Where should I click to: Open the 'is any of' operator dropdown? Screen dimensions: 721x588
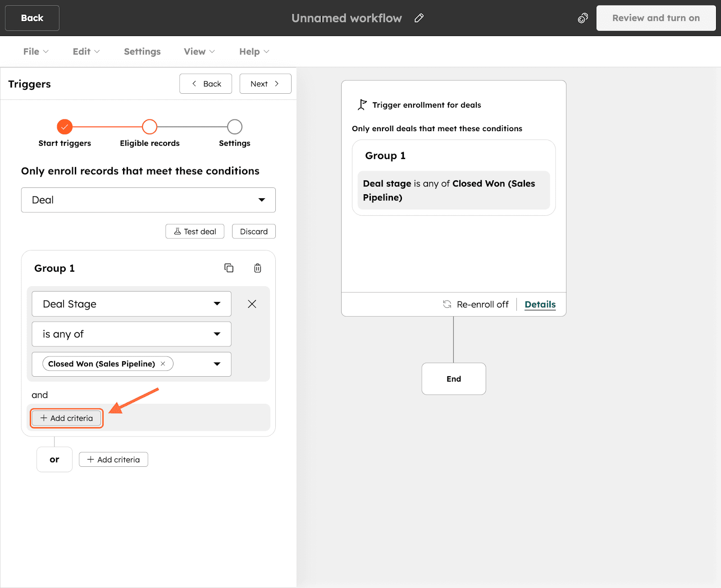pyautogui.click(x=132, y=334)
